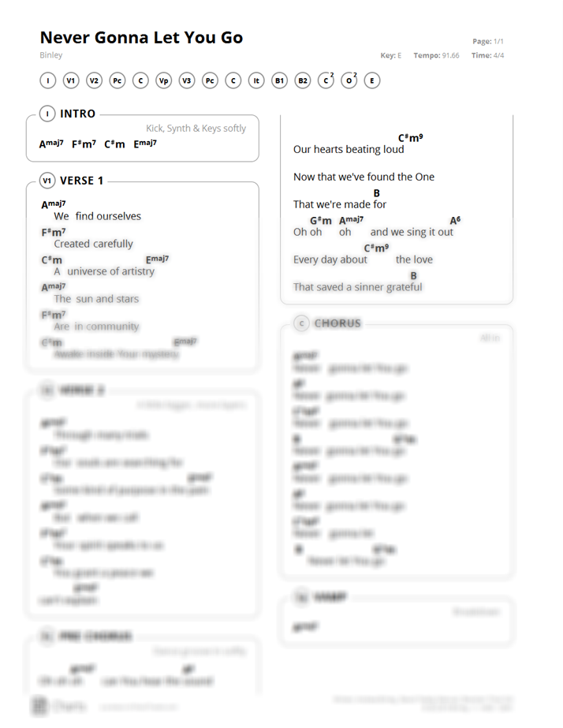Click the Emaj7 chord above universe of artistry
563x728 pixels.
(x=158, y=259)
